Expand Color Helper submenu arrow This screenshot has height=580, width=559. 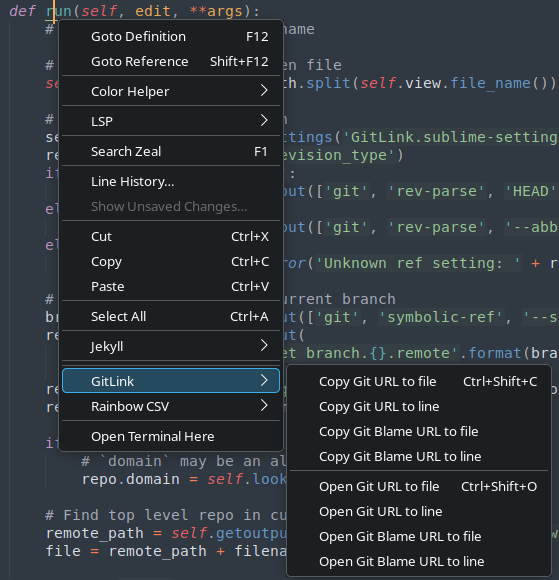tap(264, 90)
